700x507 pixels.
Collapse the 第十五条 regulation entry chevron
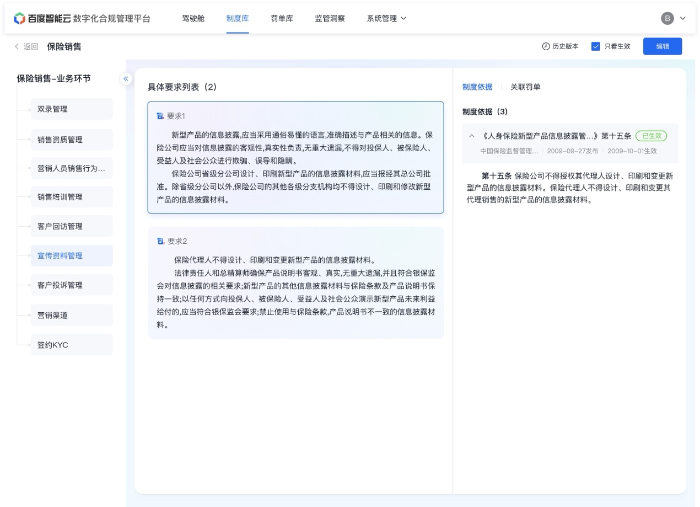tap(471, 136)
